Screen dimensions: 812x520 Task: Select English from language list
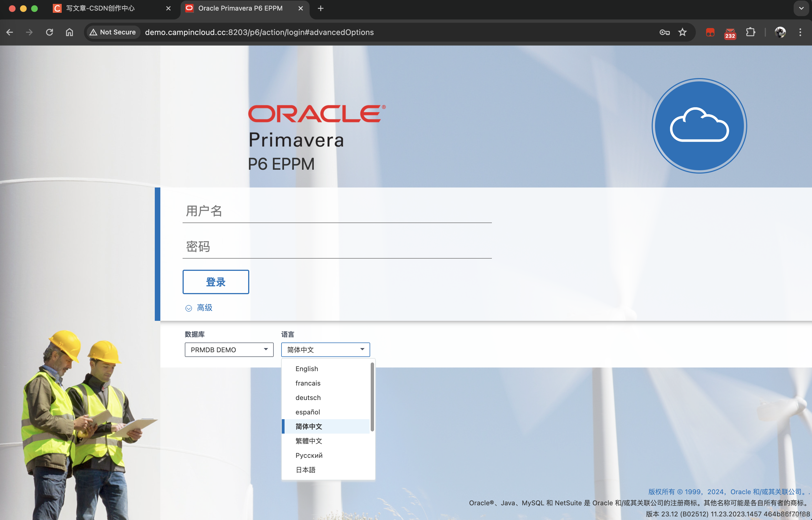tap(307, 368)
